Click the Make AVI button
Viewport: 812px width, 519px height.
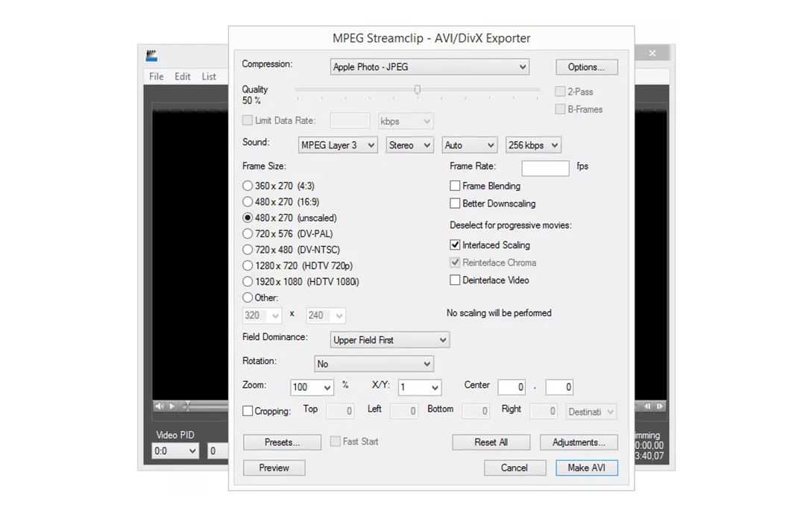[586, 468]
